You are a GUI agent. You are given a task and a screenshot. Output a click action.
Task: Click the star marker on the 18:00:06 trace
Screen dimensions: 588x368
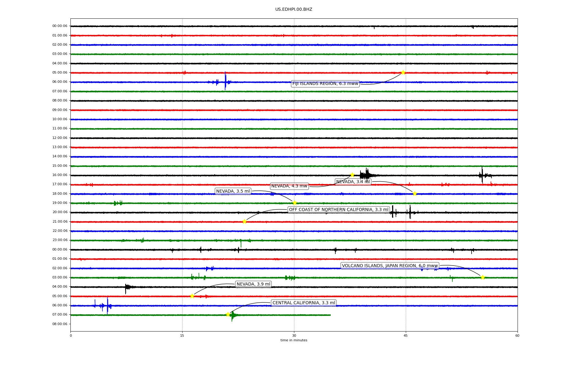point(415,194)
